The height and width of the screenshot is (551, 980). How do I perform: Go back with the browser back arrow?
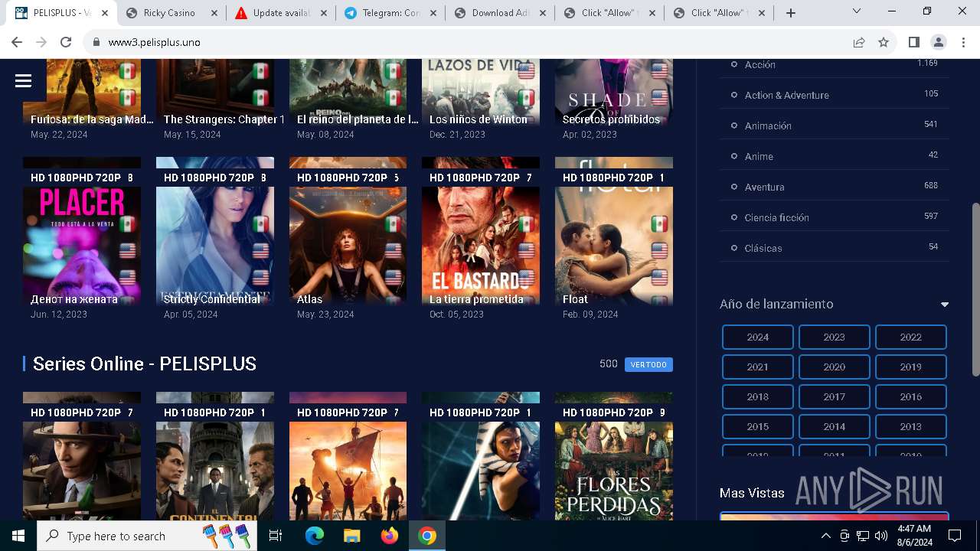pyautogui.click(x=17, y=42)
